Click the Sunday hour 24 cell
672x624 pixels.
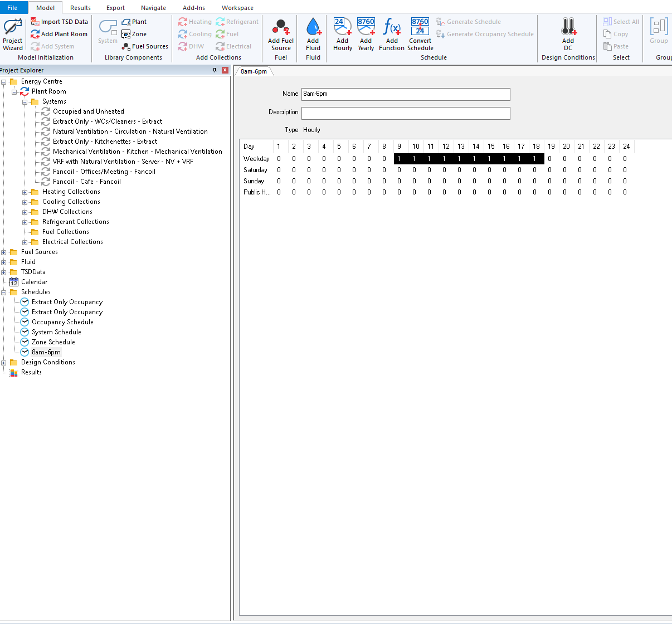coord(625,181)
